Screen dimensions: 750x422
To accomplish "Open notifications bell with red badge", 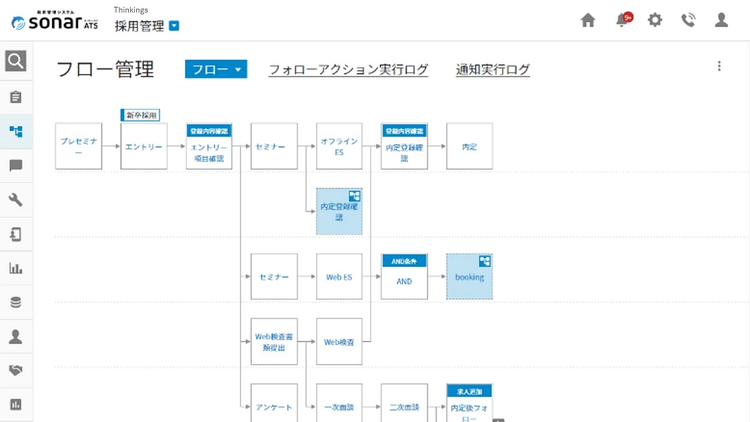I will coord(622,20).
